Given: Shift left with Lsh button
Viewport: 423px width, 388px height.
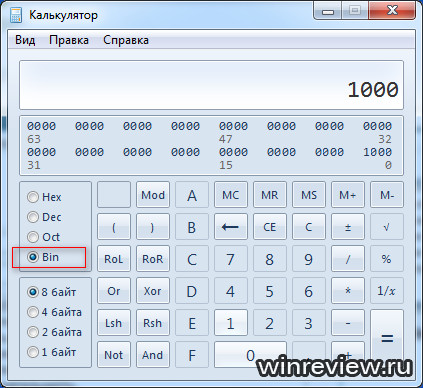Looking at the screenshot, I should 114,323.
